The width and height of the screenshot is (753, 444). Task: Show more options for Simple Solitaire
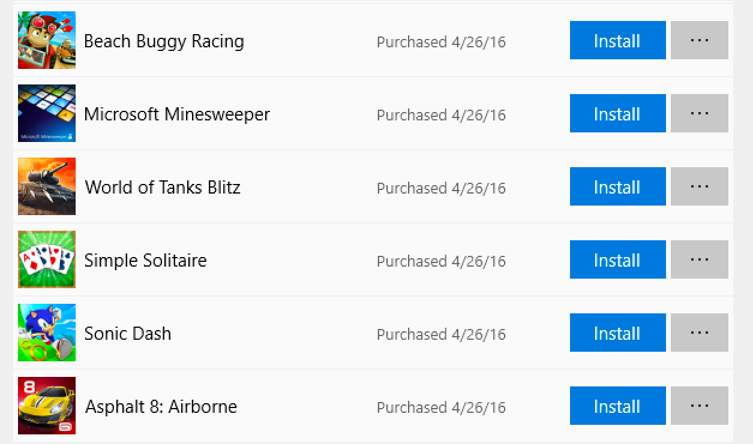click(699, 260)
